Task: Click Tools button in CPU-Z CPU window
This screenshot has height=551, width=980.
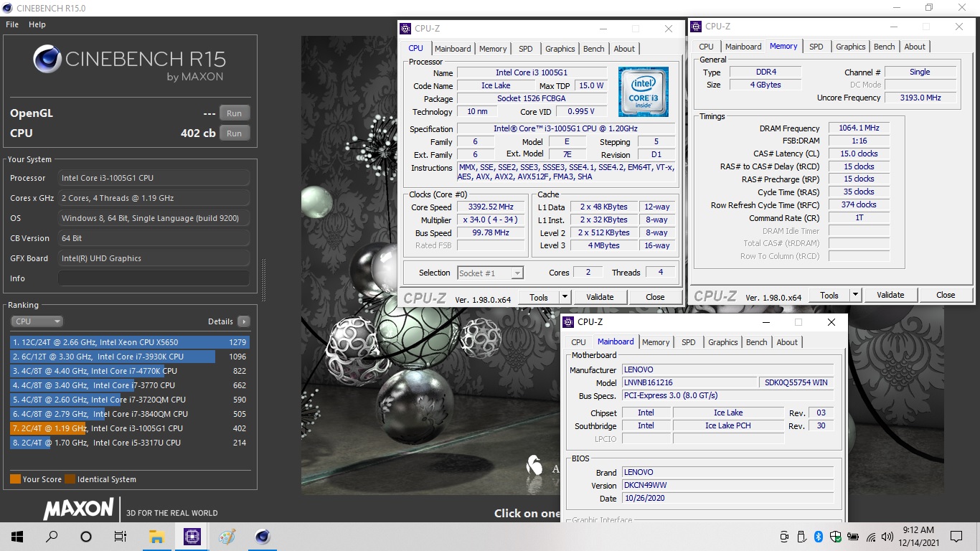Action: tap(539, 297)
